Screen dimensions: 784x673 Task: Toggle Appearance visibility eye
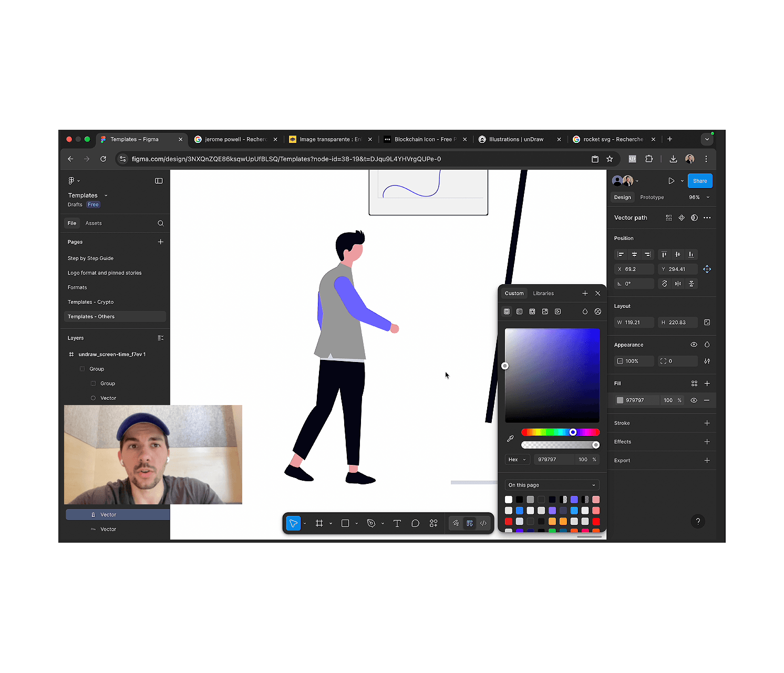pyautogui.click(x=694, y=345)
